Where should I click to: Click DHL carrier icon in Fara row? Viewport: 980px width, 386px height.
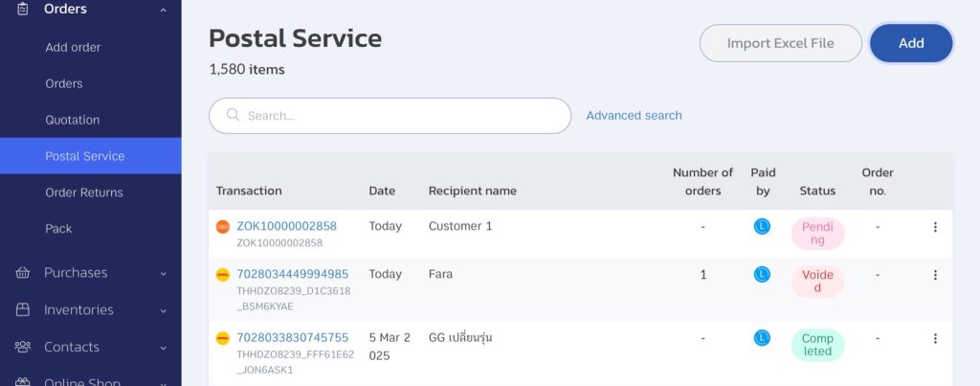[222, 275]
